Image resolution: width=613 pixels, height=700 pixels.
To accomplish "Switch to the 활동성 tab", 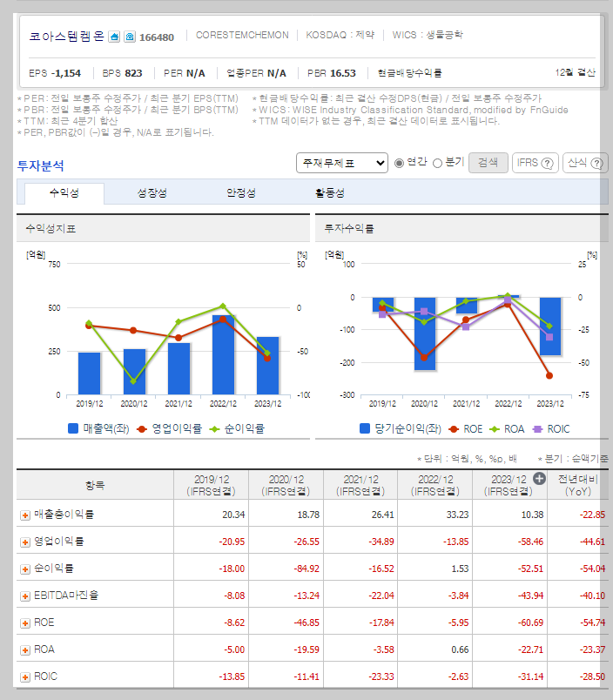I will click(329, 193).
